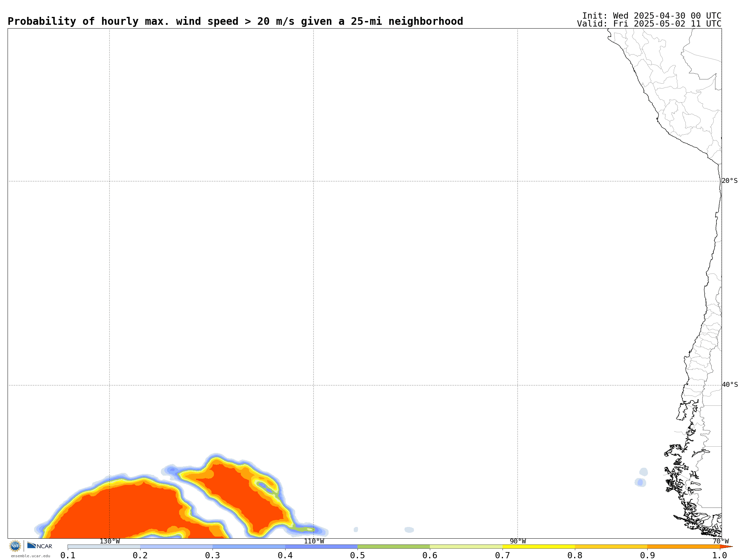Screen dimensions: 744x560
Task: Click the 0.6–0.7 pale yellow-green colorbar segment
Action: 466,547
